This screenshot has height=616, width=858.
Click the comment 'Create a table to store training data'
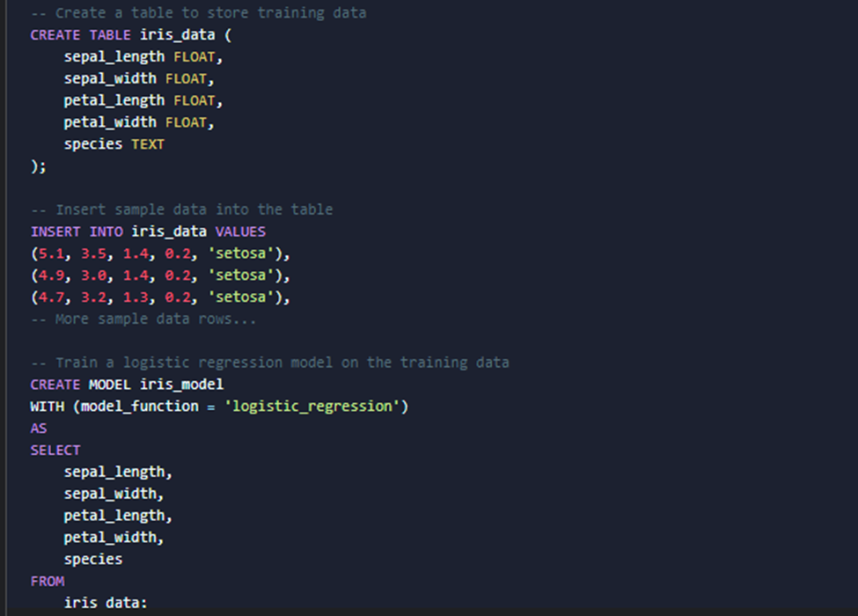pyautogui.click(x=199, y=12)
